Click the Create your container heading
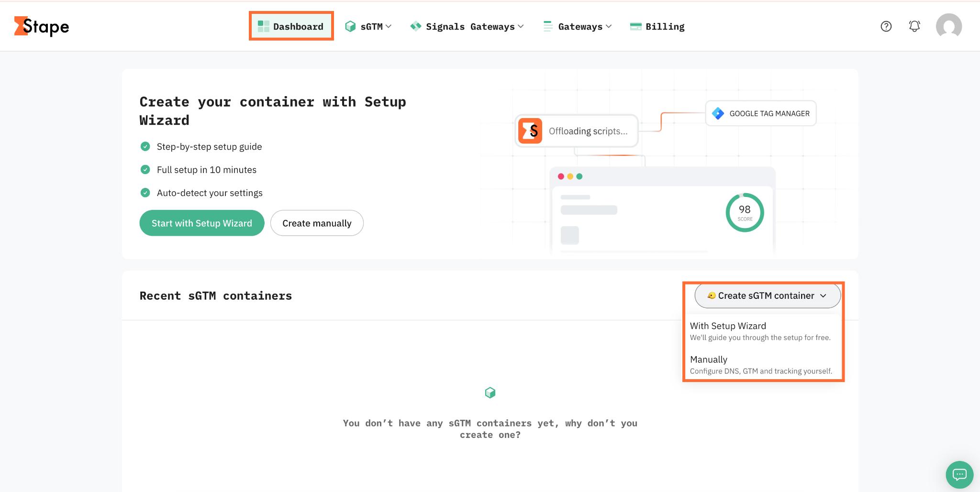Image resolution: width=980 pixels, height=492 pixels. 273,111
